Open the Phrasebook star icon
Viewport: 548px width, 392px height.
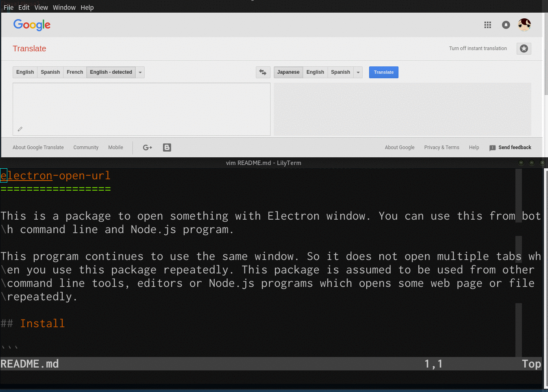pos(524,48)
